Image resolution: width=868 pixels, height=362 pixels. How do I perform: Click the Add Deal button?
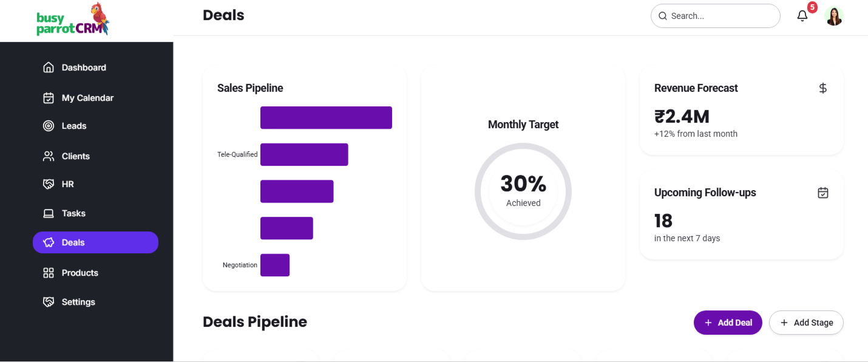pyautogui.click(x=728, y=323)
